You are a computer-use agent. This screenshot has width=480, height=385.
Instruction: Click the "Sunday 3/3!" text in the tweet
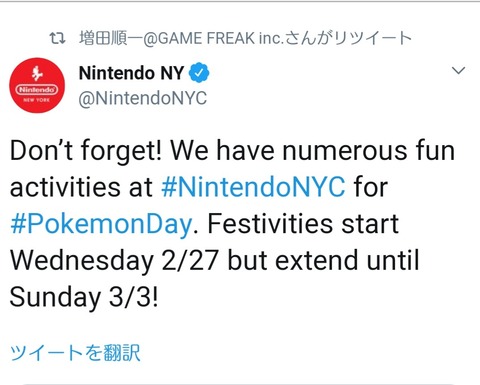click(84, 297)
